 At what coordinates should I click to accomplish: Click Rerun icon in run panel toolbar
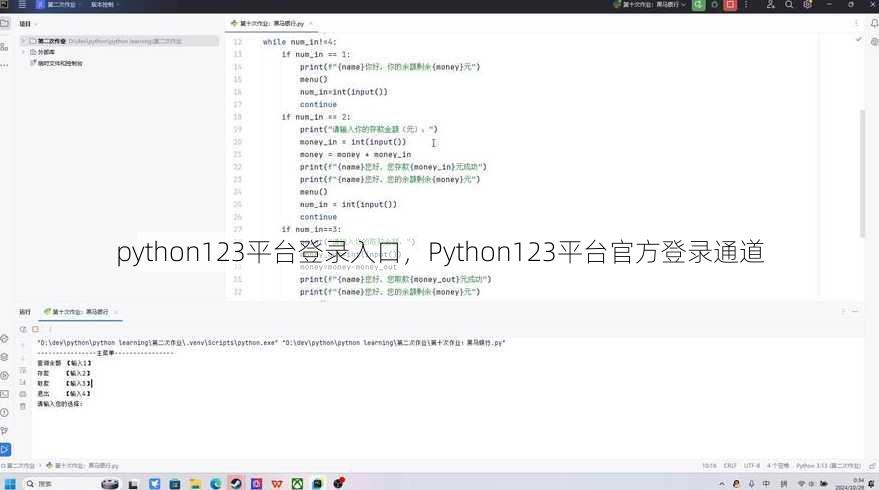[23, 329]
